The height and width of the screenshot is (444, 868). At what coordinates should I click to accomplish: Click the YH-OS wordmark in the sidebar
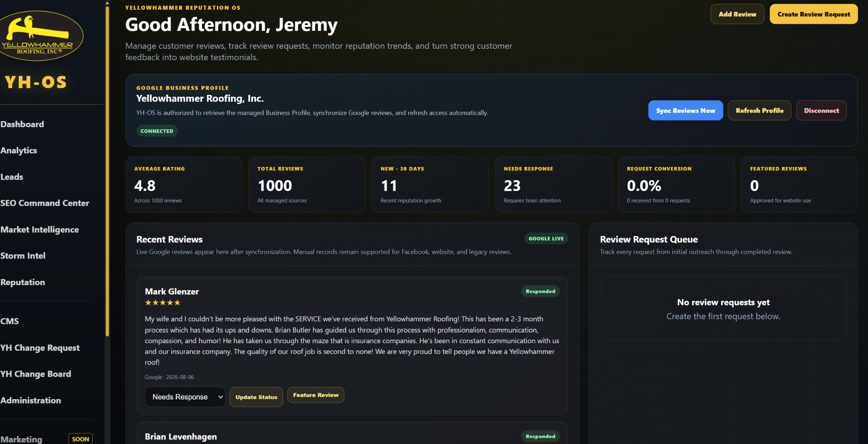tap(36, 82)
